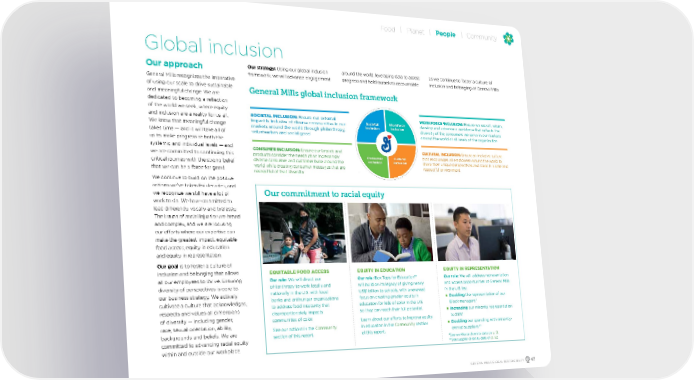Screen dimensions: 694x380
Task: Click the Equitable Food Access heading
Action: 299,272
